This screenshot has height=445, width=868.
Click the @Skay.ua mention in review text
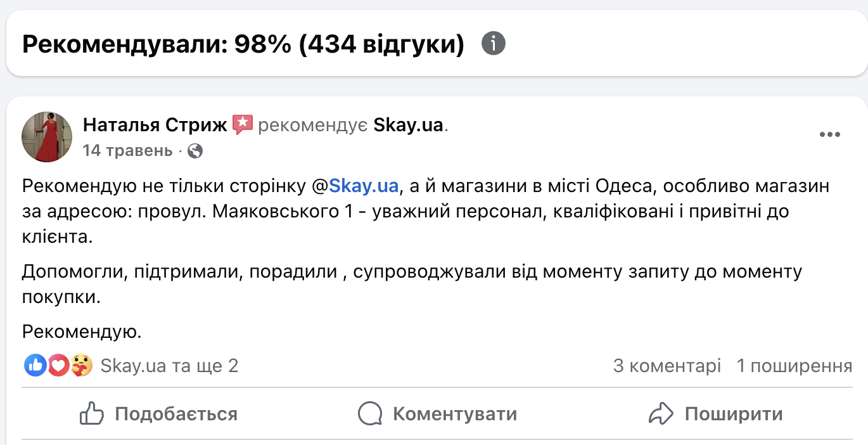pyautogui.click(x=363, y=186)
